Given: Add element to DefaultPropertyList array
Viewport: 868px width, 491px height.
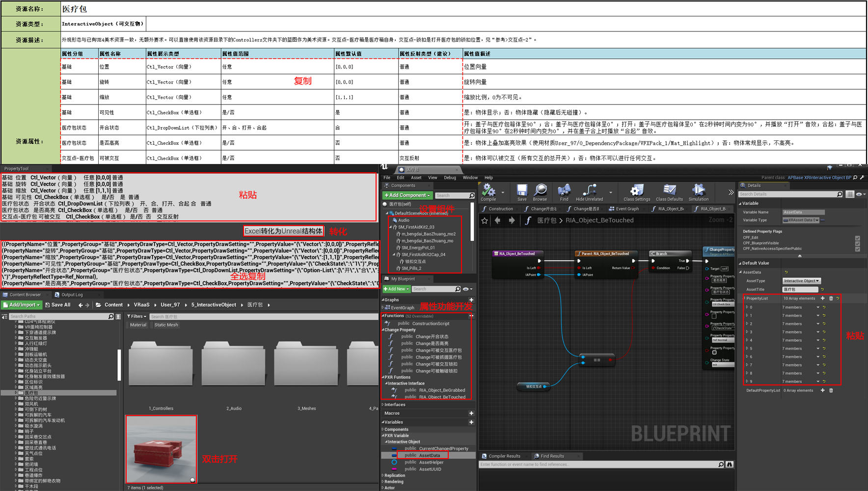Looking at the screenshot, I should click(x=823, y=390).
